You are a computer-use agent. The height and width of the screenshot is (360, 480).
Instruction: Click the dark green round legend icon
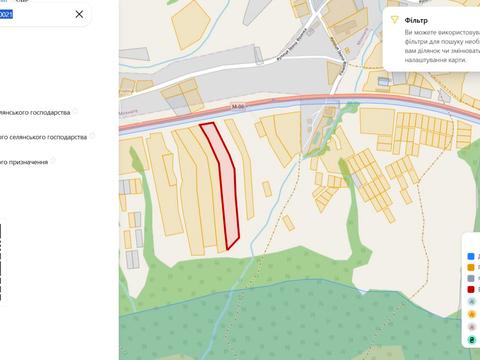pyautogui.click(x=472, y=340)
